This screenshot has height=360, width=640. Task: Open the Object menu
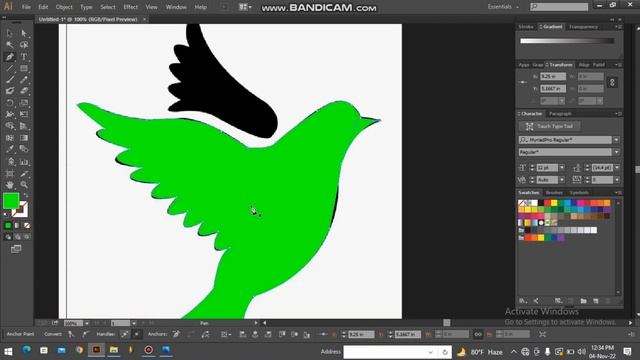64,7
